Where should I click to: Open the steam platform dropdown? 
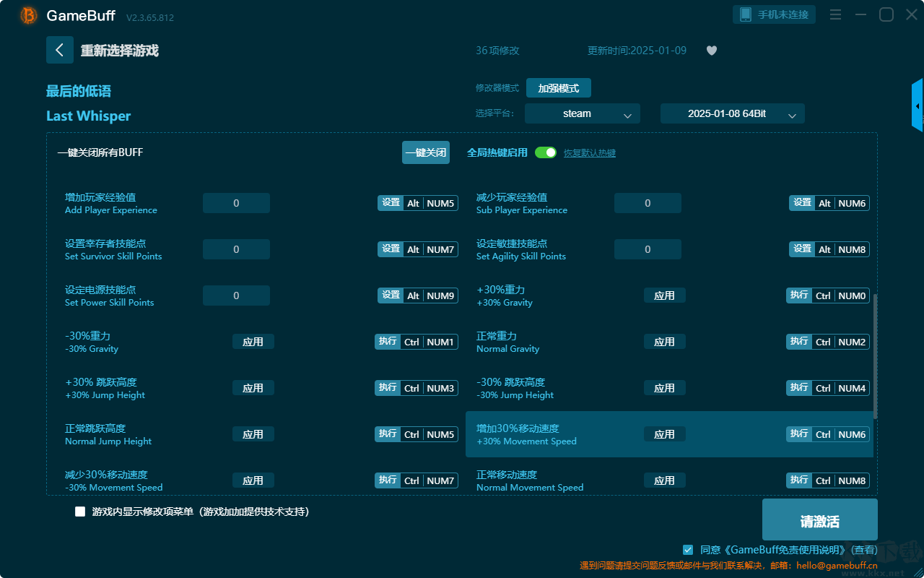click(x=583, y=113)
